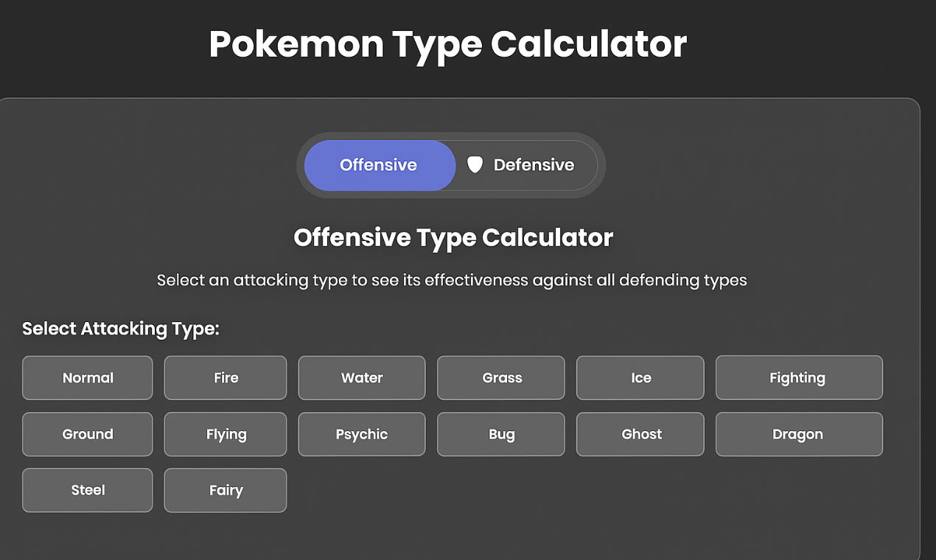The width and height of the screenshot is (936, 560).
Task: Select Fairy as the attacking type
Action: (x=225, y=490)
